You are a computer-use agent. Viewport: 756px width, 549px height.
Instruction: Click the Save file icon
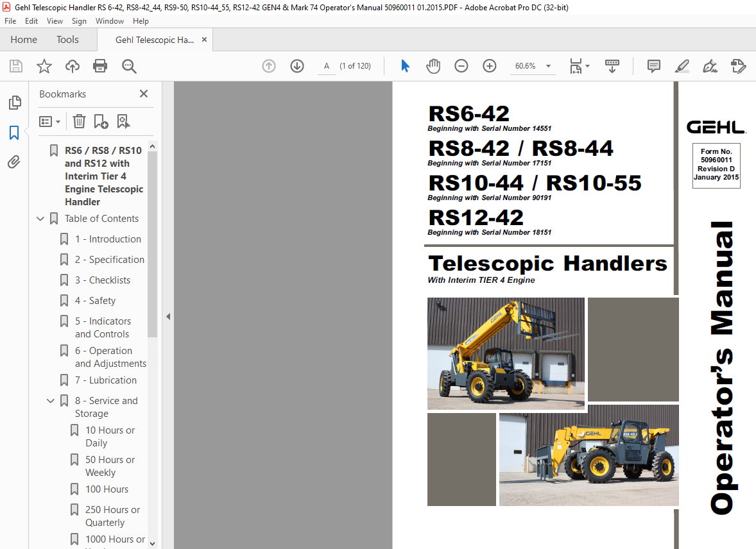click(16, 66)
